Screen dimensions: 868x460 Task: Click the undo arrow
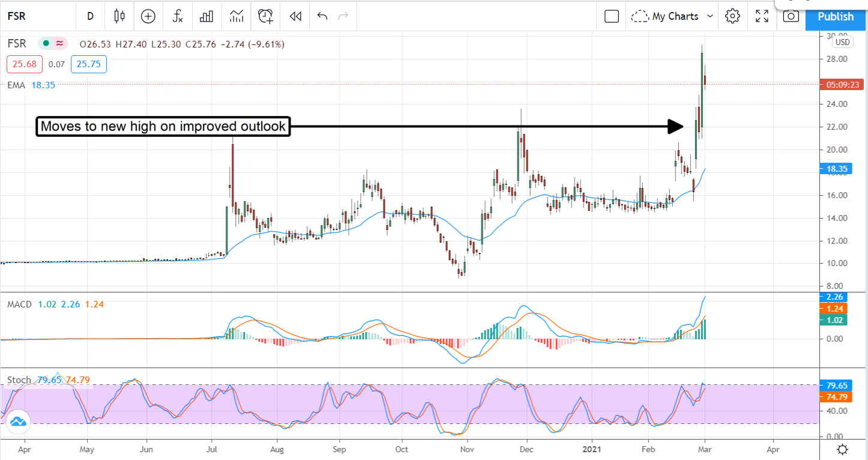tap(322, 16)
